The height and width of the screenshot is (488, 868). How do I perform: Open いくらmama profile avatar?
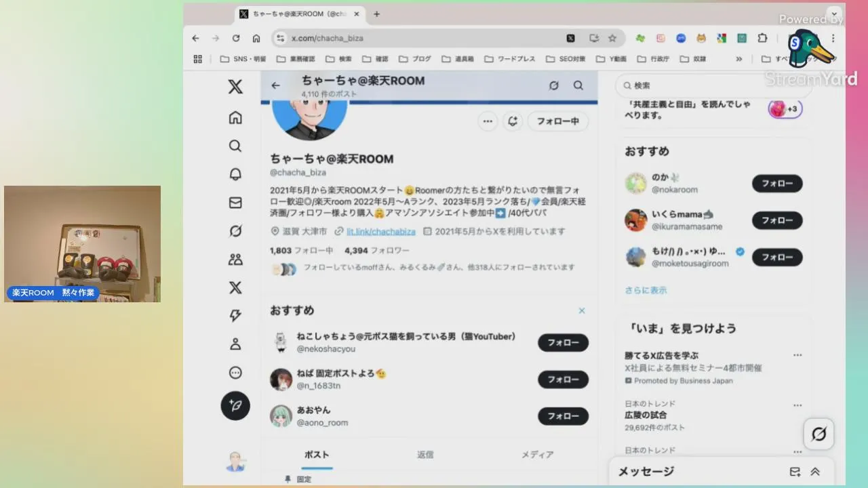636,220
